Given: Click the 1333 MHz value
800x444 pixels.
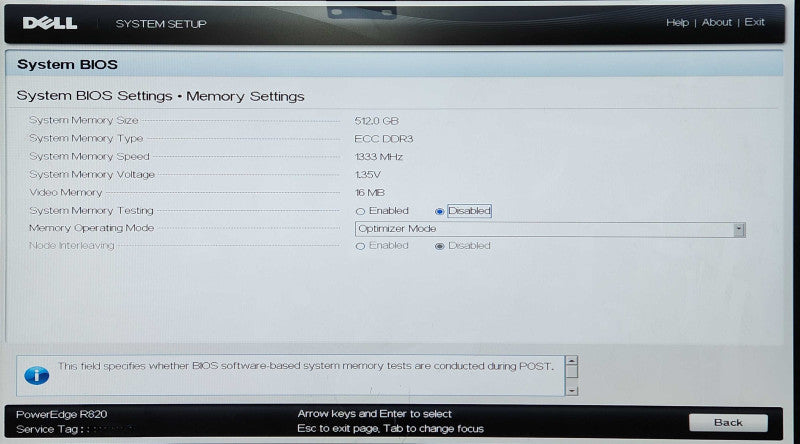Looking at the screenshot, I should point(379,157).
